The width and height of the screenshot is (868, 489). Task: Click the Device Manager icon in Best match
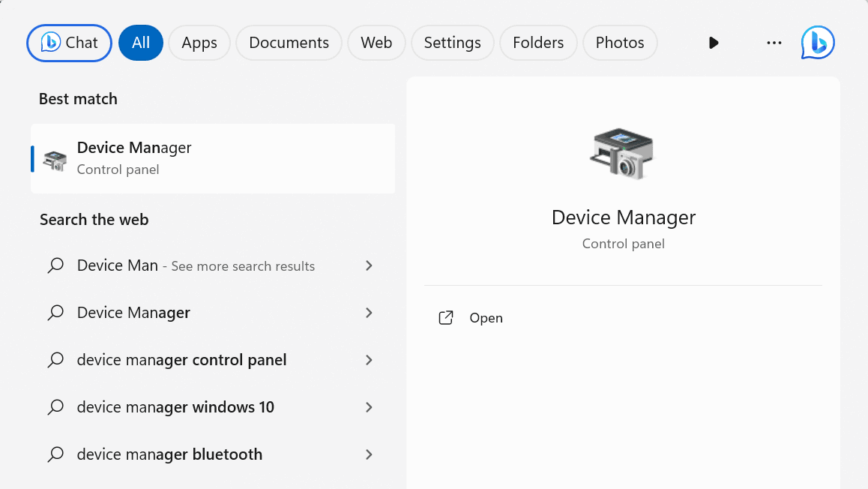pyautogui.click(x=55, y=160)
